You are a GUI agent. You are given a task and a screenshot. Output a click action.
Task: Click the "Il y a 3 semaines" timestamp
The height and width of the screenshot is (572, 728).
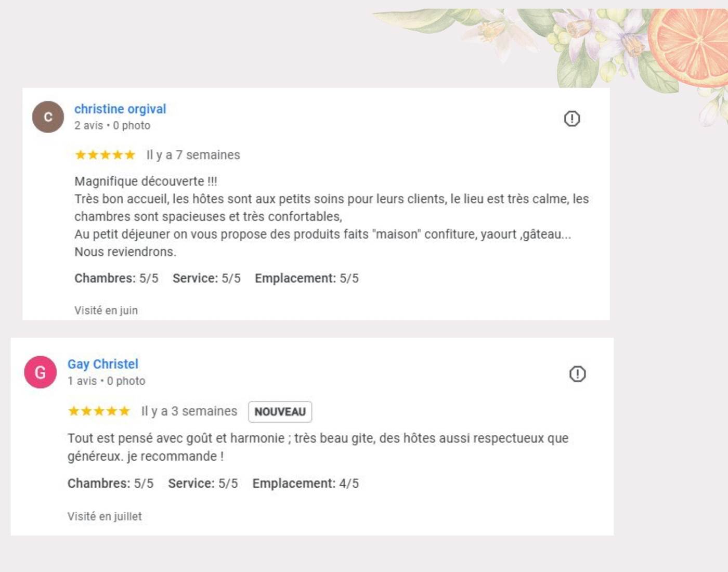tap(189, 411)
